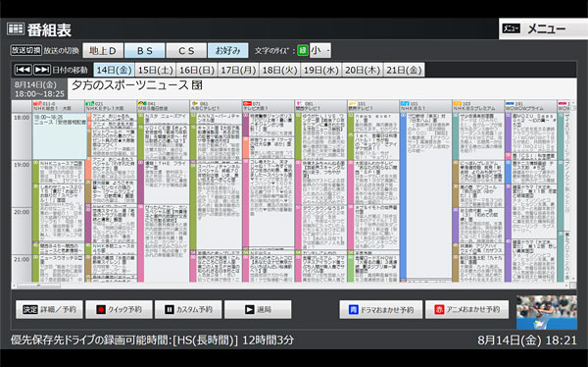
Task: Switch broadcast to 地上D
Action: pyautogui.click(x=103, y=50)
